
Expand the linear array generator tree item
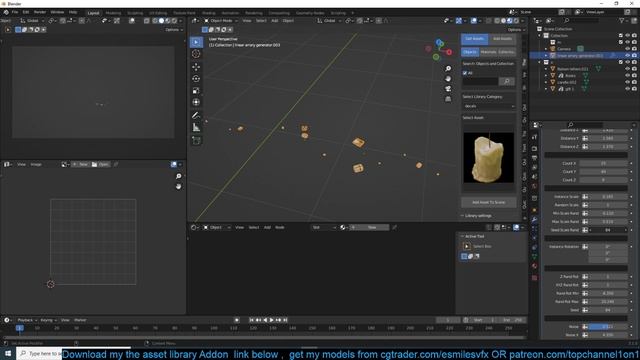[546, 56]
